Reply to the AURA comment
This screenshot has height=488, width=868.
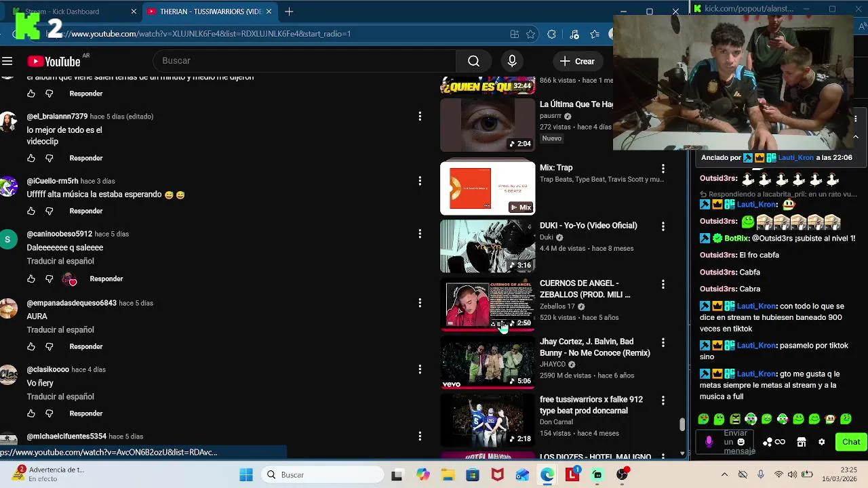[x=86, y=346]
